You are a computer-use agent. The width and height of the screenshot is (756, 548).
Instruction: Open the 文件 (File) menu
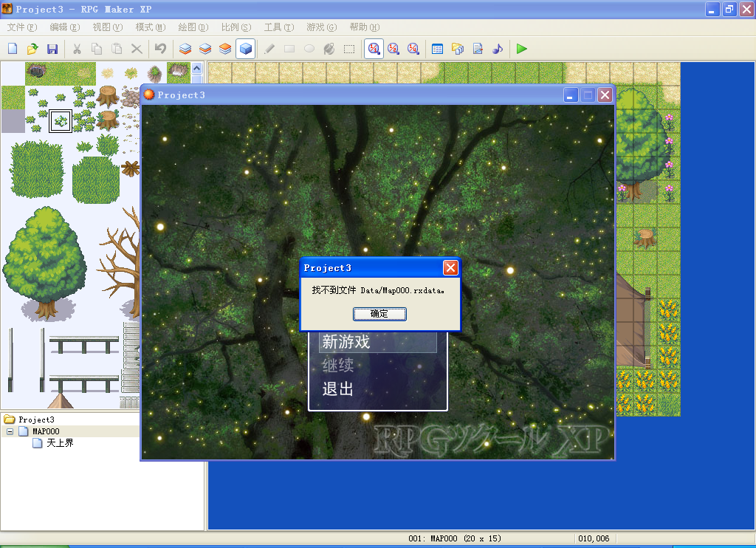click(21, 27)
